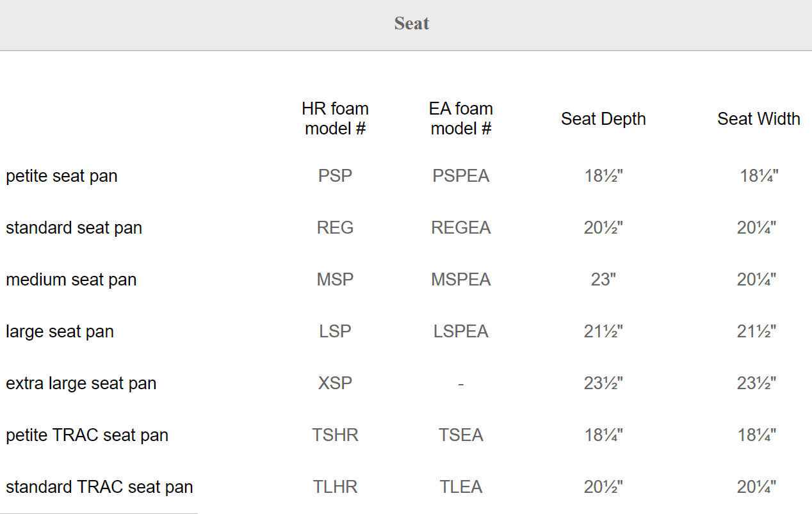
Task: Click the extra large seat pan label
Action: [81, 383]
